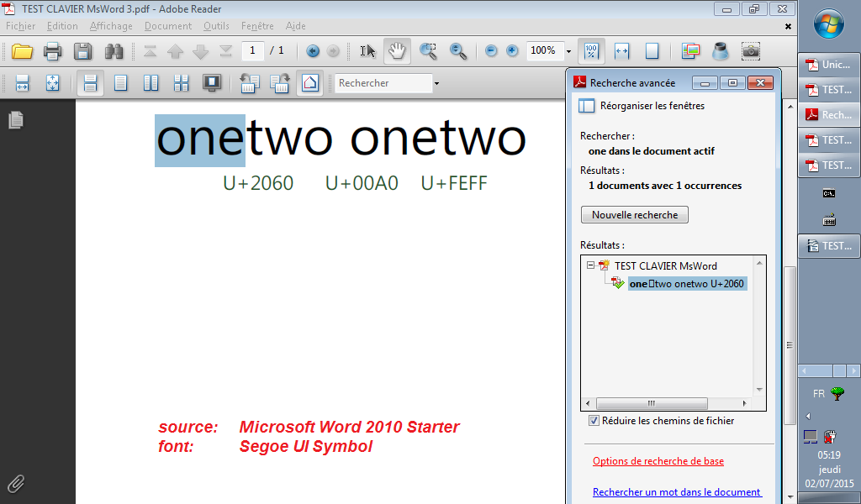Open the zoom percentage dropdown
This screenshot has width=861, height=504.
click(x=568, y=51)
